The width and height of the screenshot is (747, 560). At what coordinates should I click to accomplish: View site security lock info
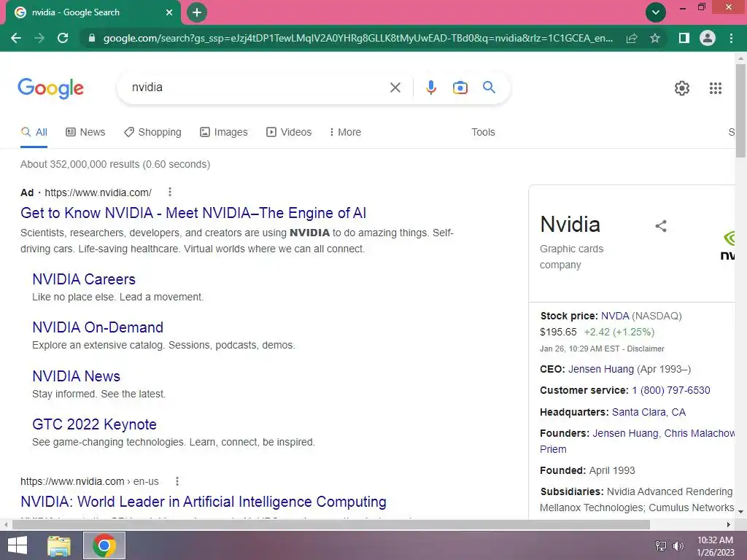(x=92, y=38)
